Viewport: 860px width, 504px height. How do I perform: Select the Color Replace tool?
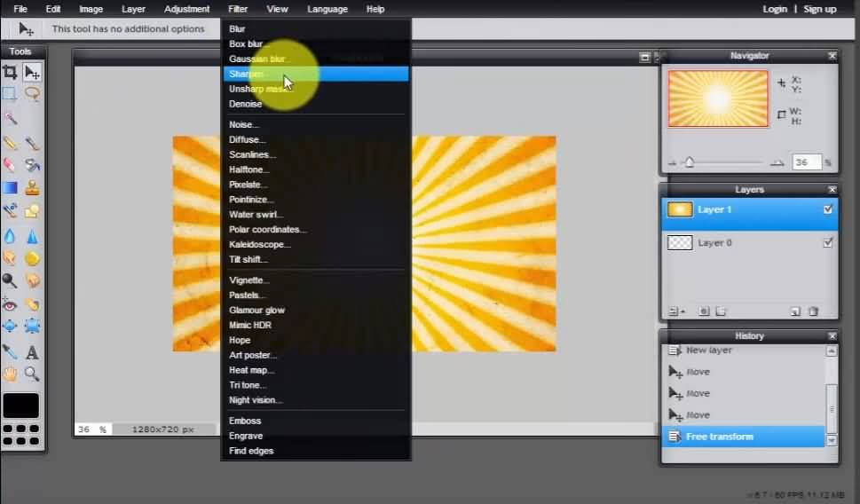(10, 210)
